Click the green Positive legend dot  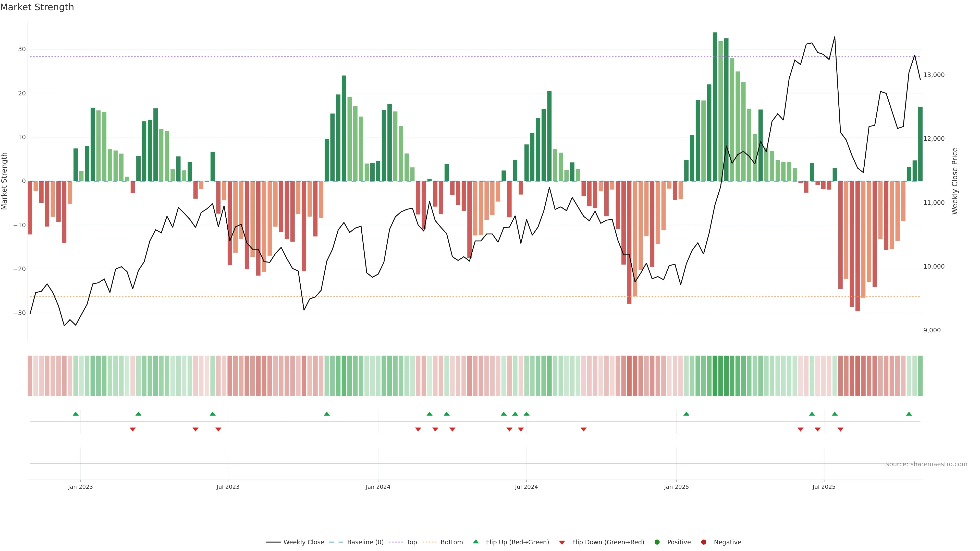pyautogui.click(x=657, y=542)
